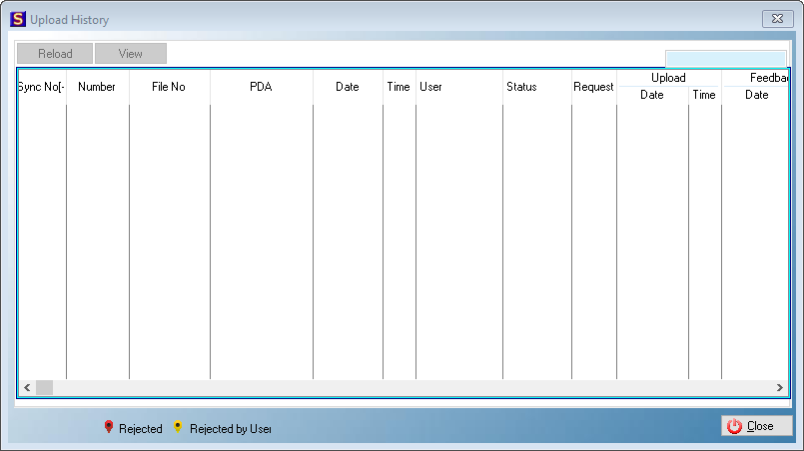Close the Upload History window with X
Image resolution: width=804 pixels, height=451 pixels.
pyautogui.click(x=777, y=19)
